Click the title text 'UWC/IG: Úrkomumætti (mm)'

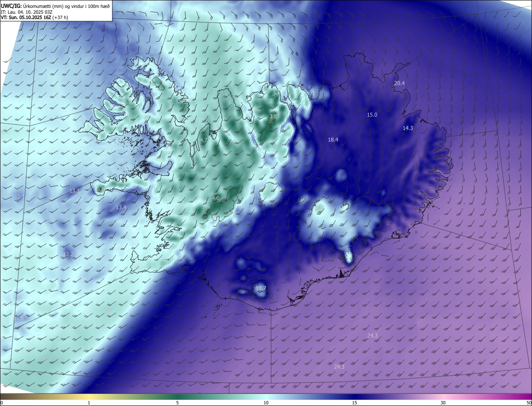click(31, 5)
